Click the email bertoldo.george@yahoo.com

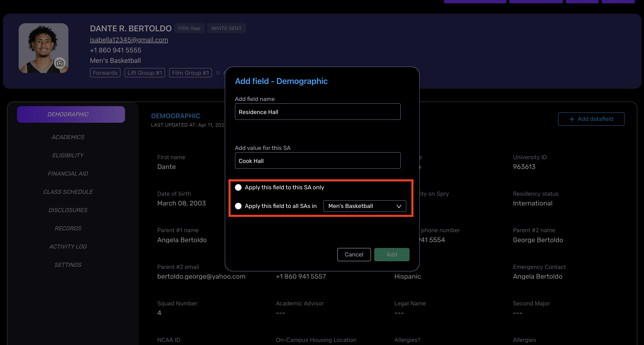point(202,277)
